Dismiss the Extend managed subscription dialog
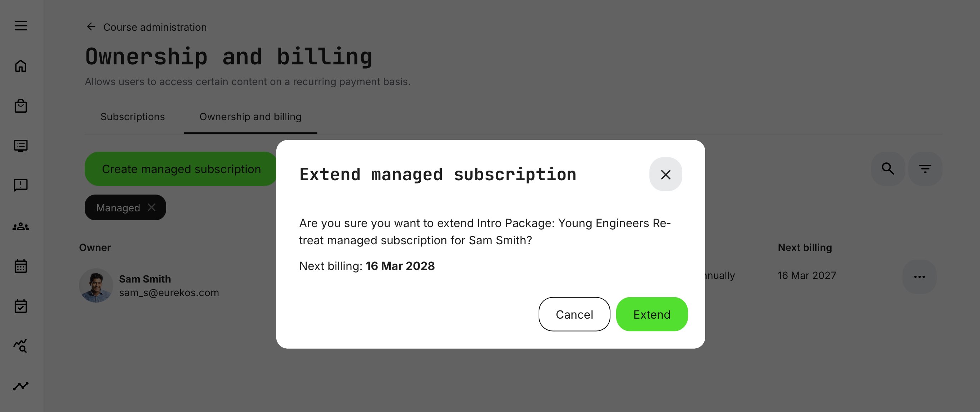 tap(666, 175)
